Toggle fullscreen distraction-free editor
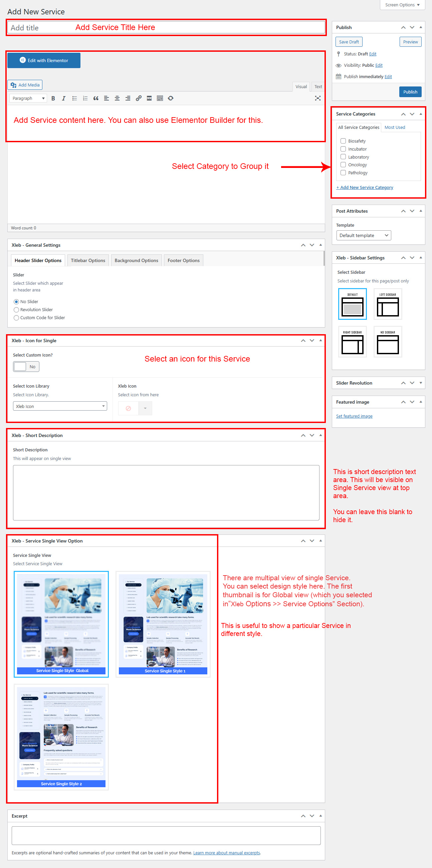 click(317, 98)
